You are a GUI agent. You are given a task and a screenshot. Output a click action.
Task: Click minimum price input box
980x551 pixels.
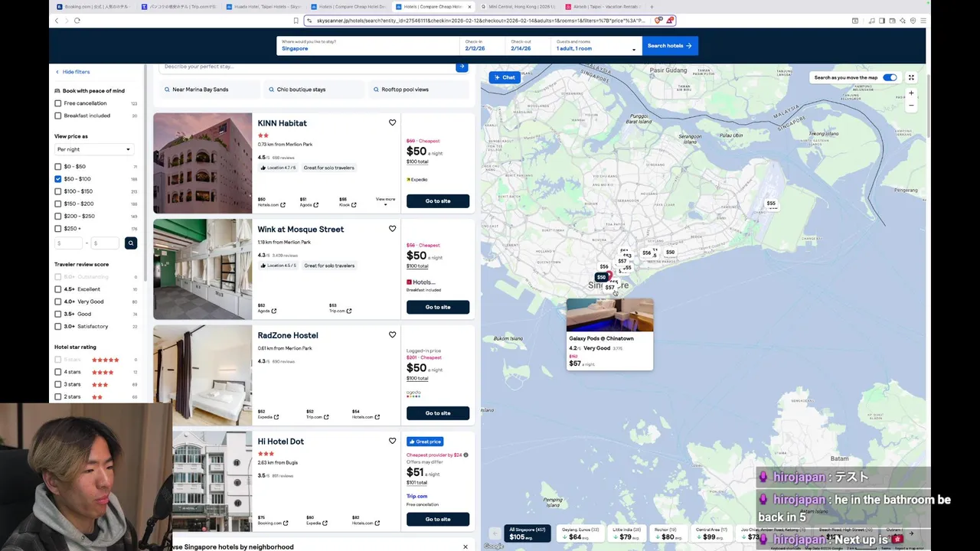(x=68, y=243)
